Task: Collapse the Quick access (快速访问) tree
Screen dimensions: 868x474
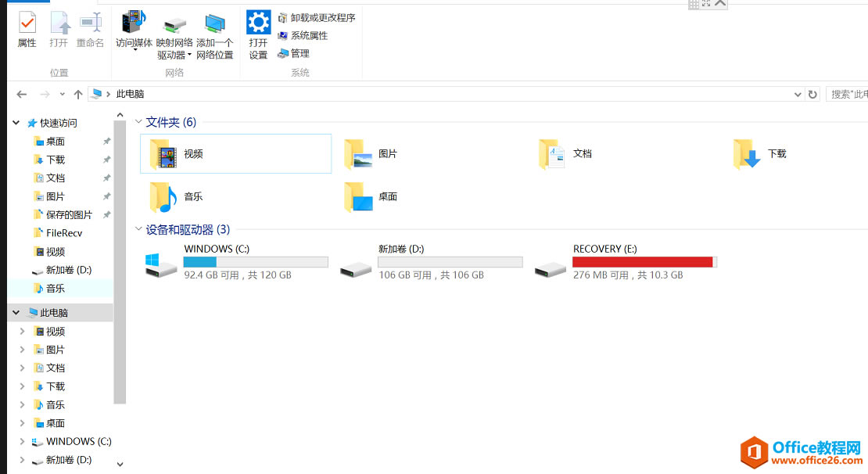Action: point(16,123)
